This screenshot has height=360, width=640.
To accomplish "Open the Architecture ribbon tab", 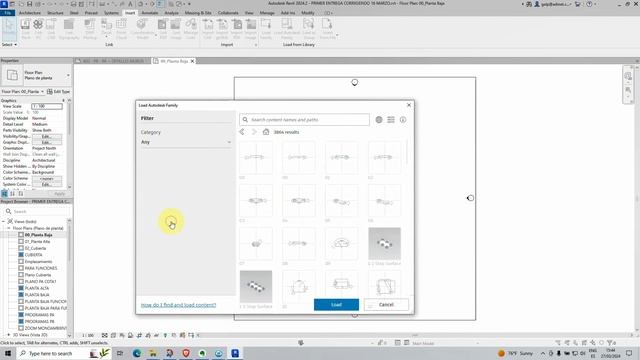I will [30, 13].
